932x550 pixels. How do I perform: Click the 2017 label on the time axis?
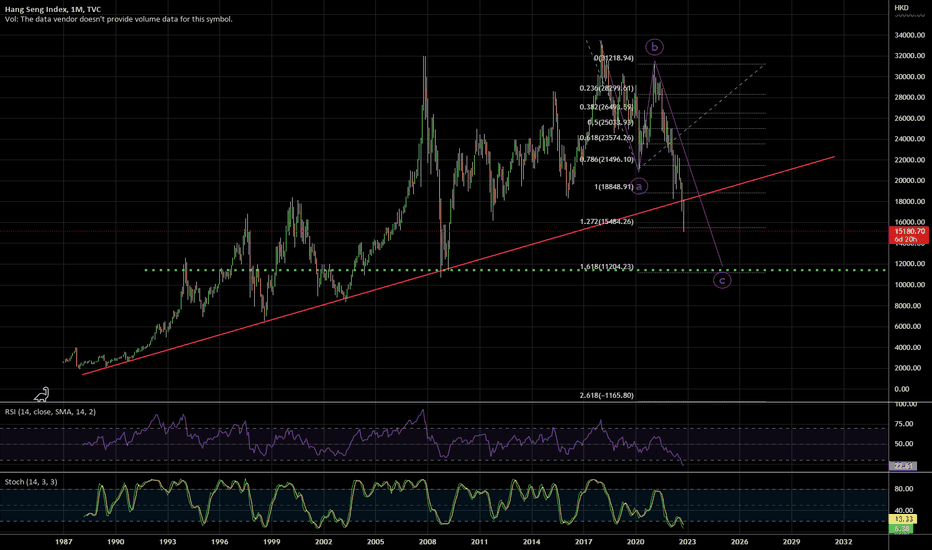(584, 542)
